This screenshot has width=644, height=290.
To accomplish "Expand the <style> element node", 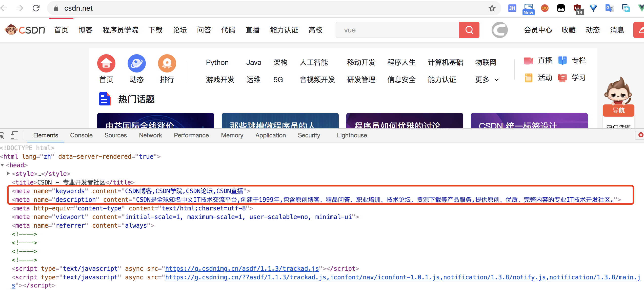I will (x=8, y=173).
